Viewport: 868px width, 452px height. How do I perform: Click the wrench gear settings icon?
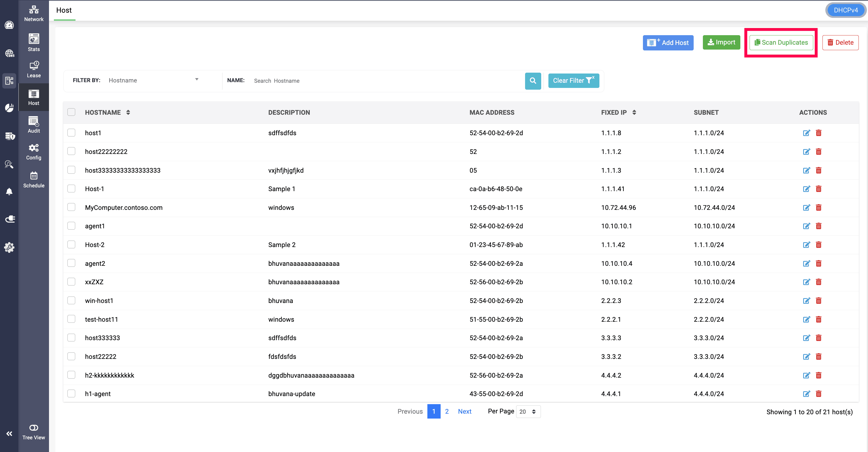[x=9, y=247]
